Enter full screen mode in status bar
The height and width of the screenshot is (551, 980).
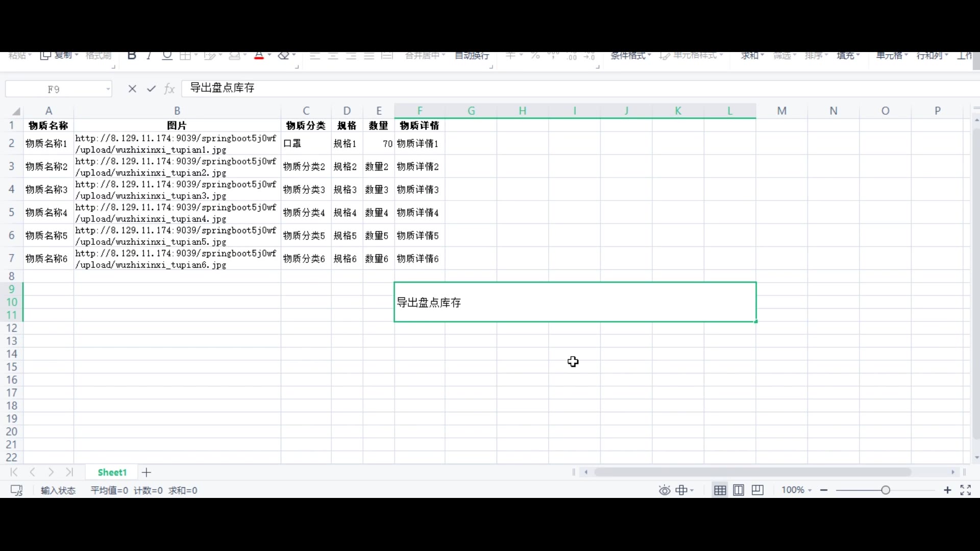965,490
